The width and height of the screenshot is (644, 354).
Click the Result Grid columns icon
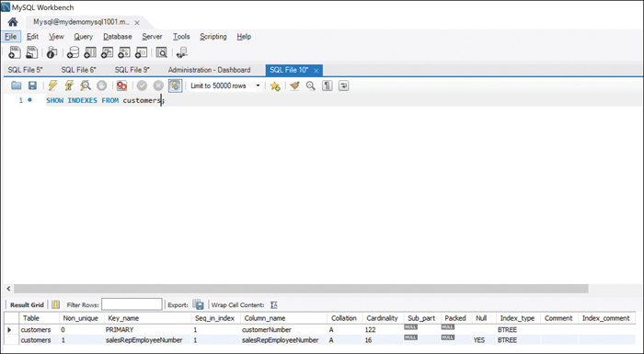pos(56,304)
